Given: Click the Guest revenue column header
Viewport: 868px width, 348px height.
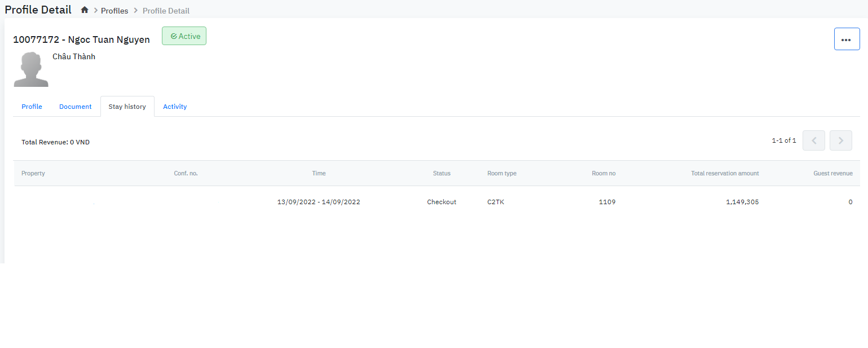Looking at the screenshot, I should tap(832, 173).
